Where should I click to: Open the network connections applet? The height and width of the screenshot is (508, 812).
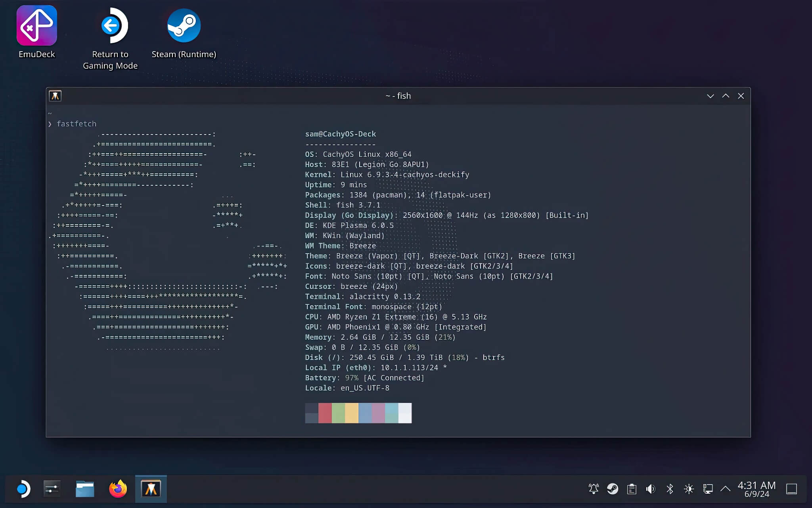pos(708,489)
